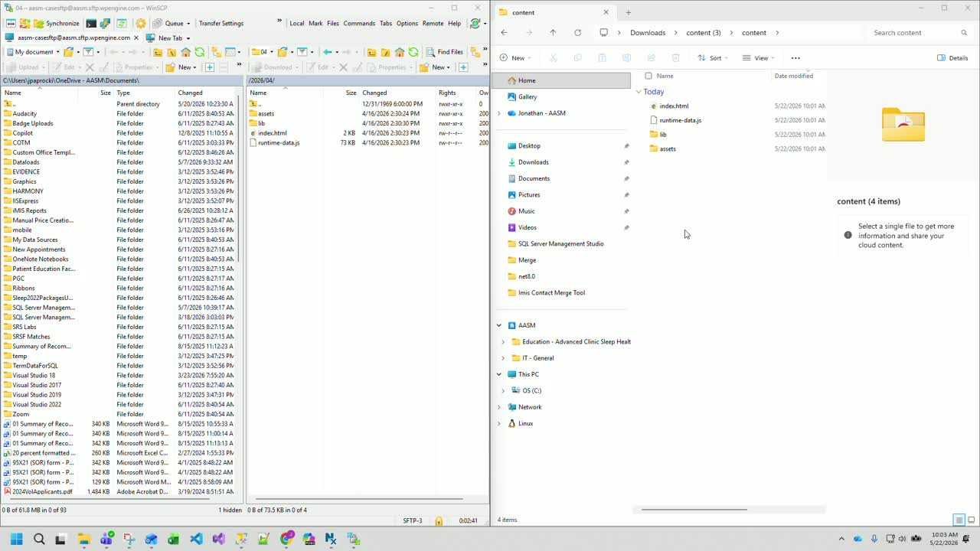Select the lib folder in Explorer
The height and width of the screenshot is (551, 980).
coord(663,135)
